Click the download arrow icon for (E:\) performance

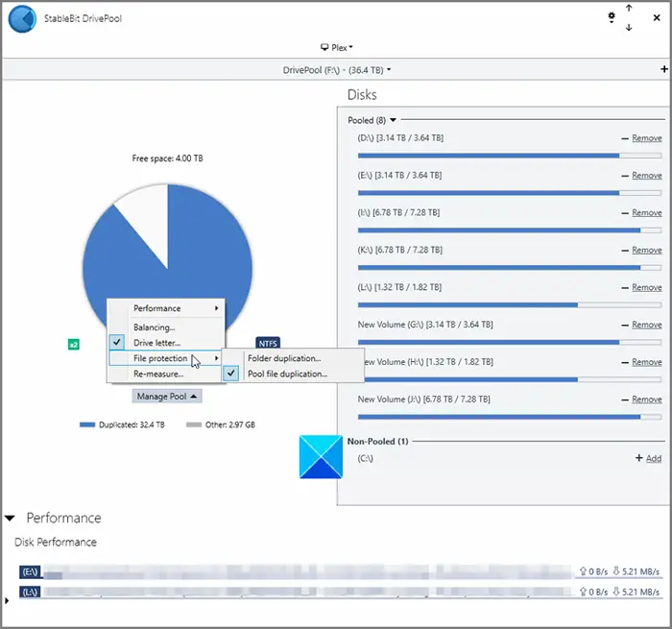pos(616,571)
